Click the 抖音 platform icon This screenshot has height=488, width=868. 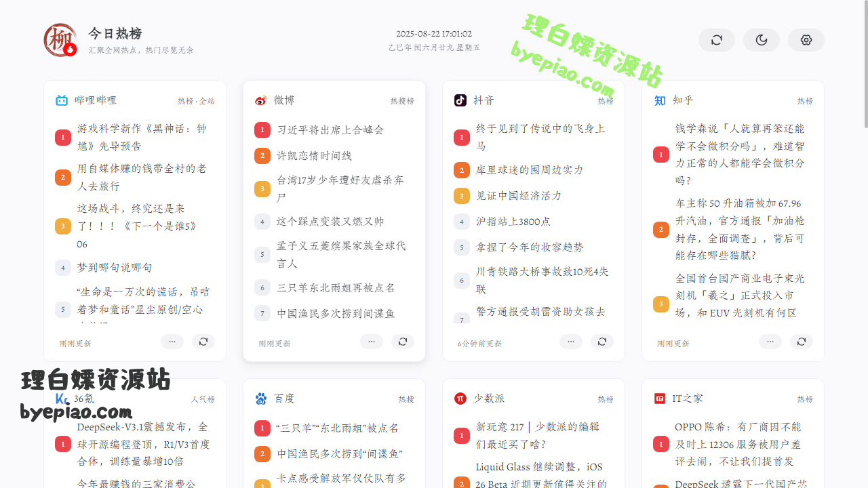click(460, 100)
